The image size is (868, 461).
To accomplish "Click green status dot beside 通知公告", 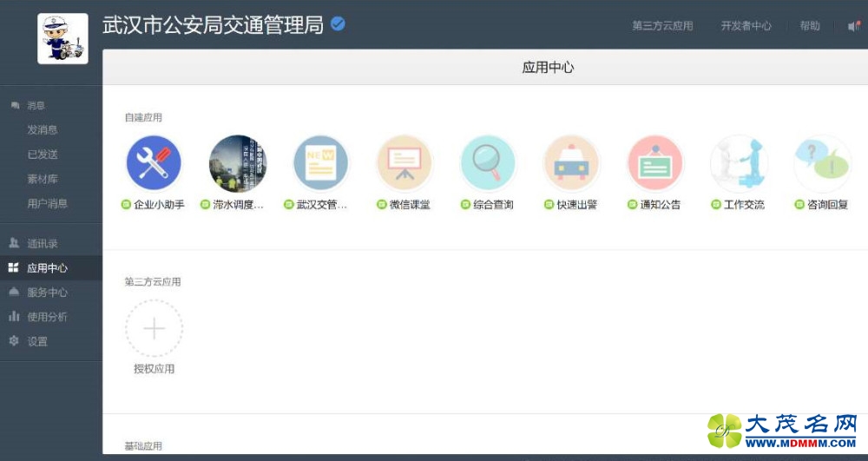I will coord(632,205).
